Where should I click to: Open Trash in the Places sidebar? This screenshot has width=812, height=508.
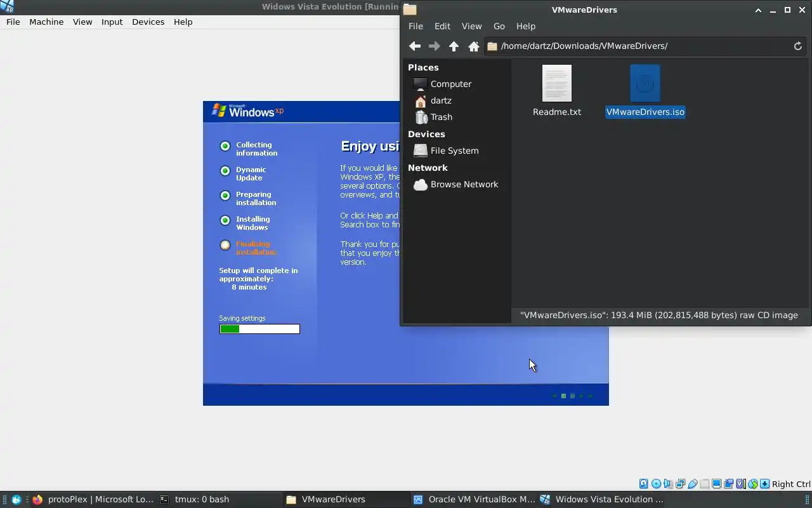click(x=433, y=117)
